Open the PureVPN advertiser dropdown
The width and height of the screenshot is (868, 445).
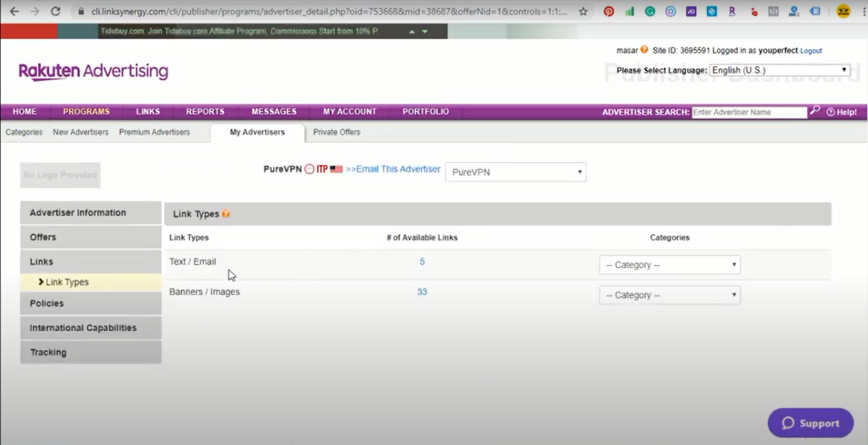click(x=515, y=172)
